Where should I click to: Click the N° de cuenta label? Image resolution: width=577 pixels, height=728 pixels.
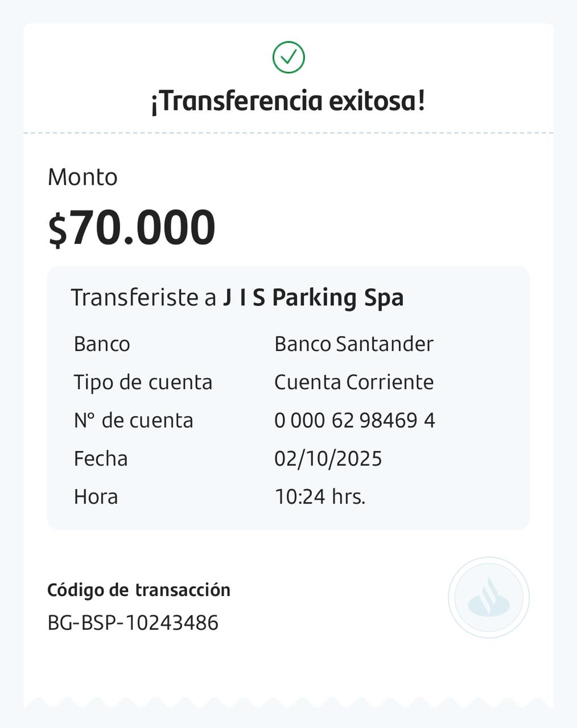134,420
